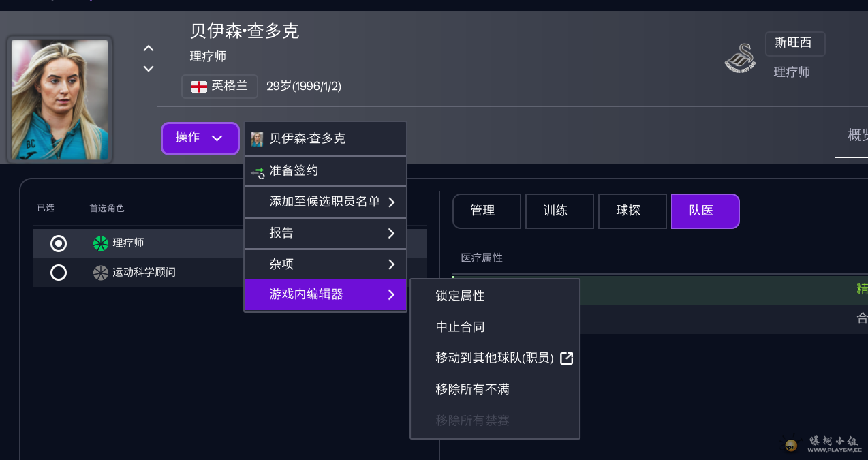Screen dimensions: 868x460
Task: Click the green physio role icon
Action: 101,243
